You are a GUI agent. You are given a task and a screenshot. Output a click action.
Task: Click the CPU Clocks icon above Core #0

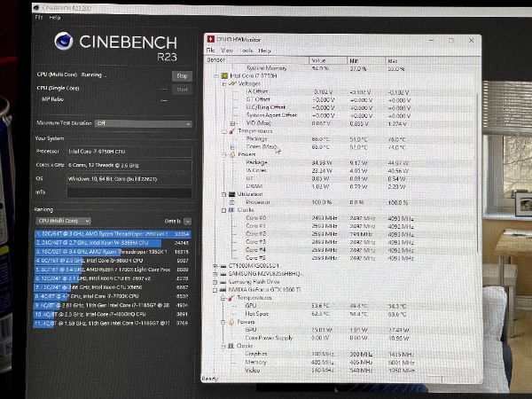[231, 210]
